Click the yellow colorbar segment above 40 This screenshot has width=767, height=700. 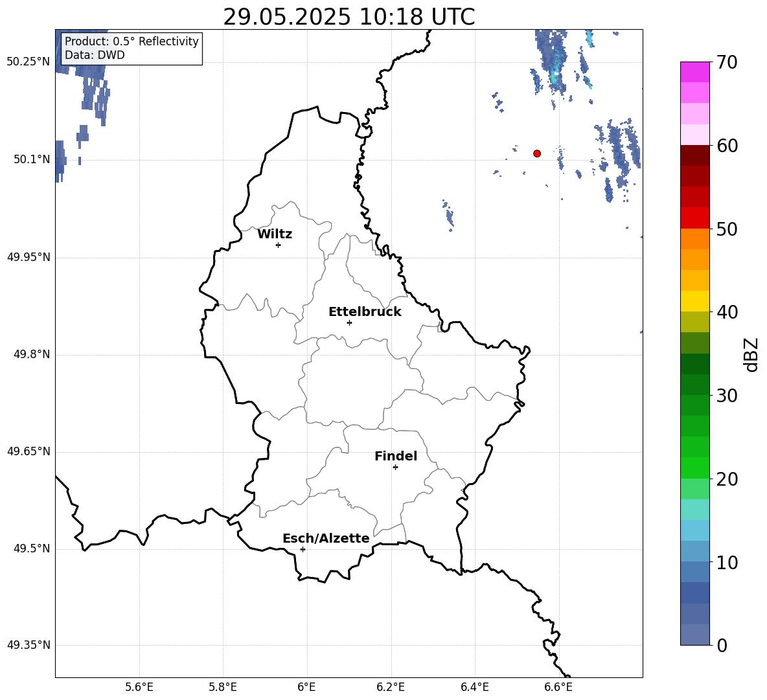tap(694, 301)
